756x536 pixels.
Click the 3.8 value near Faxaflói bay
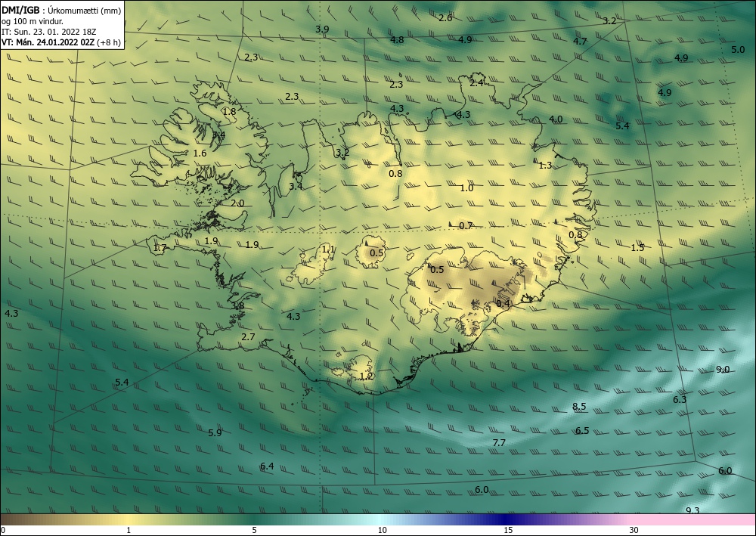tap(237, 305)
